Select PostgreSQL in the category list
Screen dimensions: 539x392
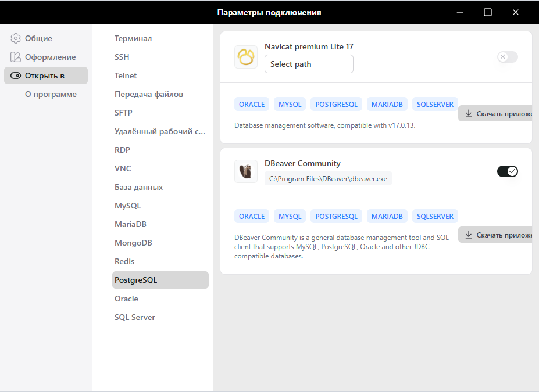pos(160,280)
